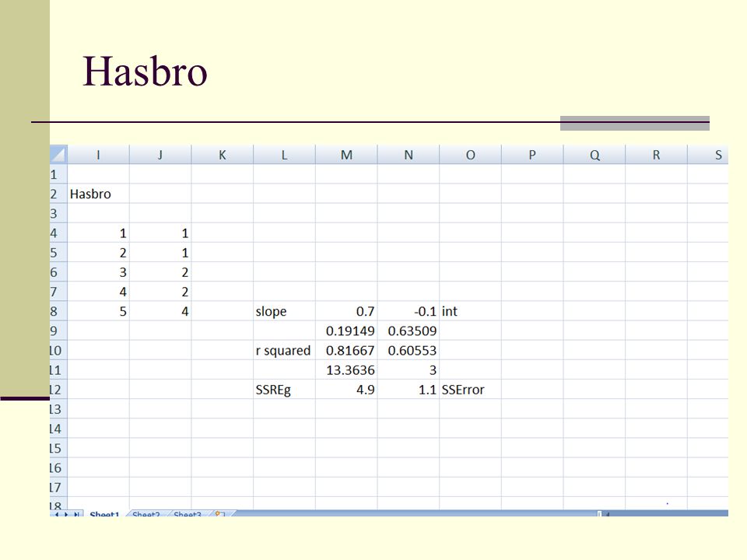The height and width of the screenshot is (560, 747).
Task: Switch to the Sheet3 tab
Action: 188,514
